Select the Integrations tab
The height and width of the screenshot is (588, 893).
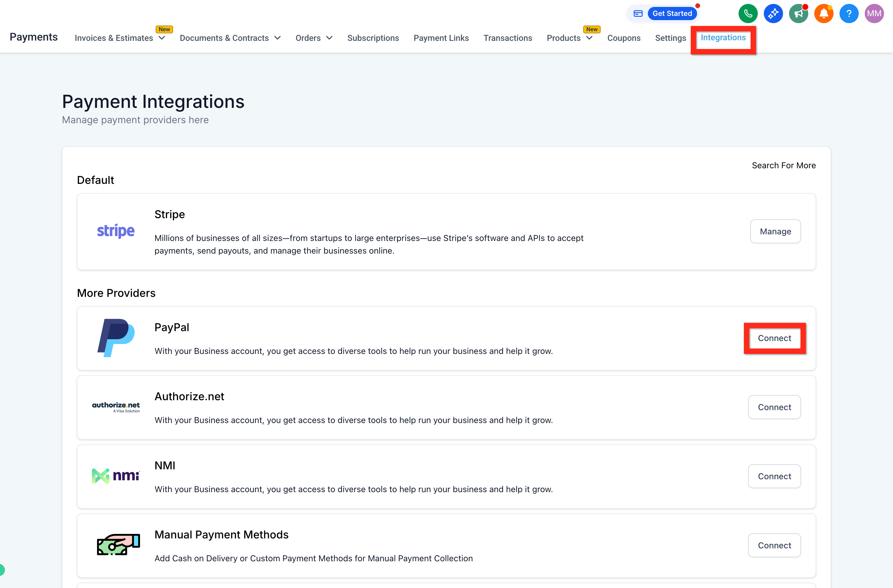(723, 38)
